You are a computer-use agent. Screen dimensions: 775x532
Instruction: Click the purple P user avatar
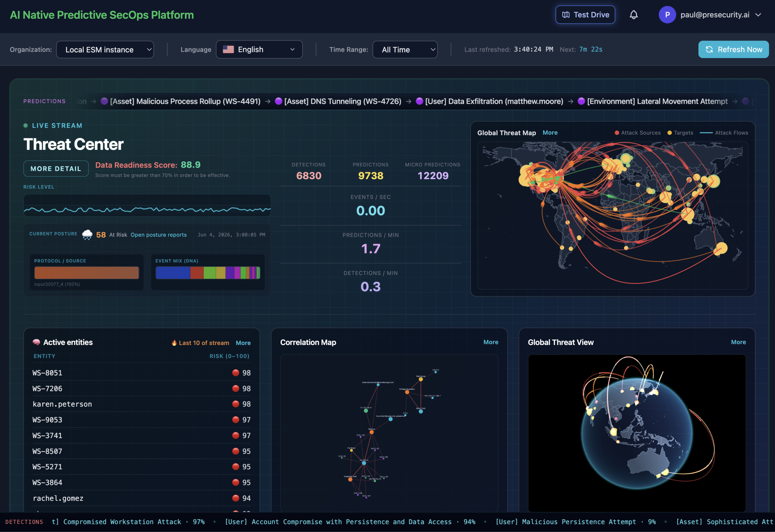(667, 15)
